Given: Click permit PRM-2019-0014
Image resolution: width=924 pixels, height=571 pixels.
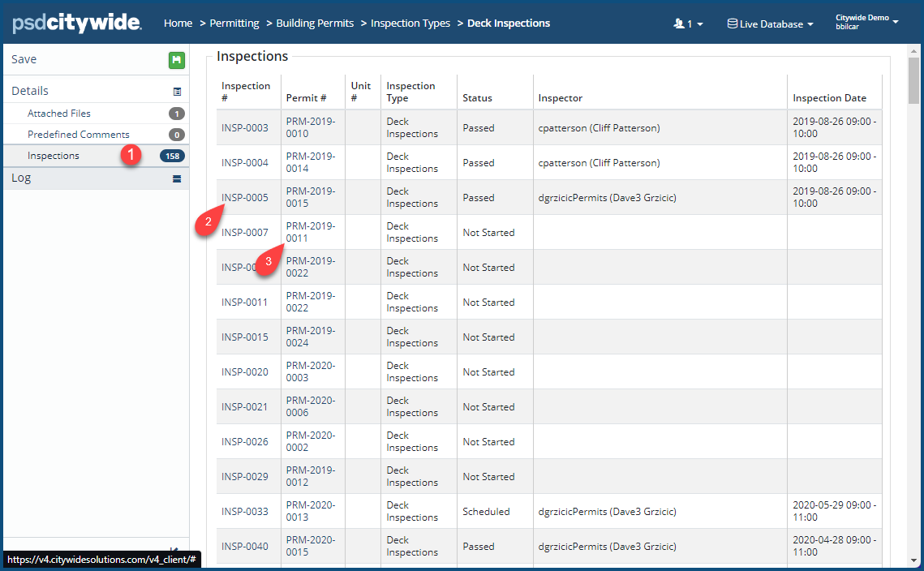Looking at the screenshot, I should (311, 162).
